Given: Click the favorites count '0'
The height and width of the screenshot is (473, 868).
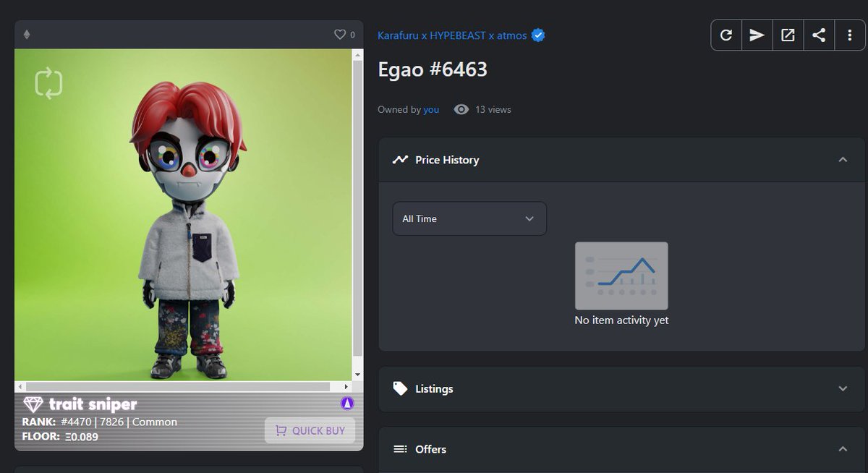Looking at the screenshot, I should [x=353, y=35].
